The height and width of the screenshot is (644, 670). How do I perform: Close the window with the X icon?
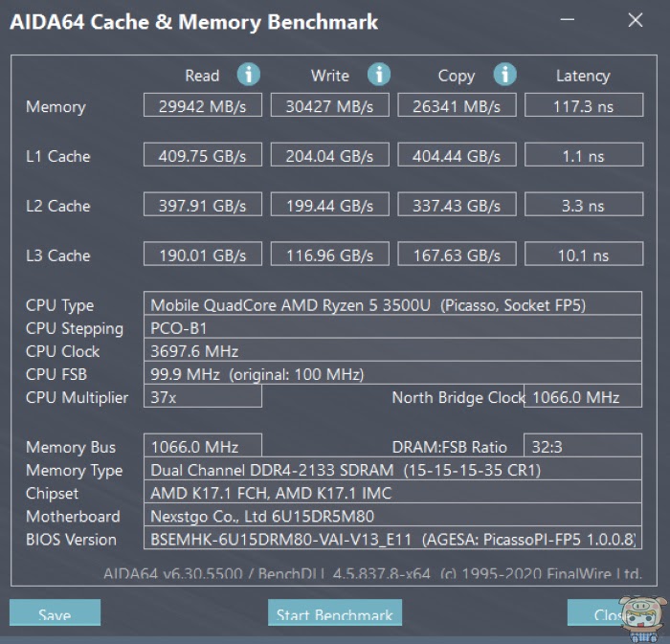(636, 20)
